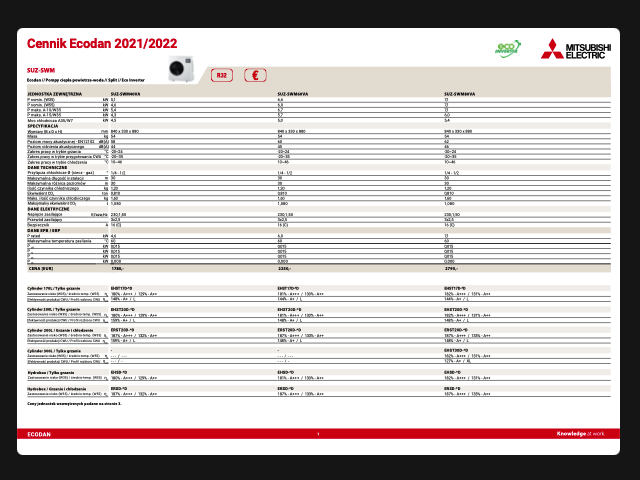The width and height of the screenshot is (640, 480).
Task: Select the Poziom ciśnienia akustycznego label
Action: pos(56,147)
